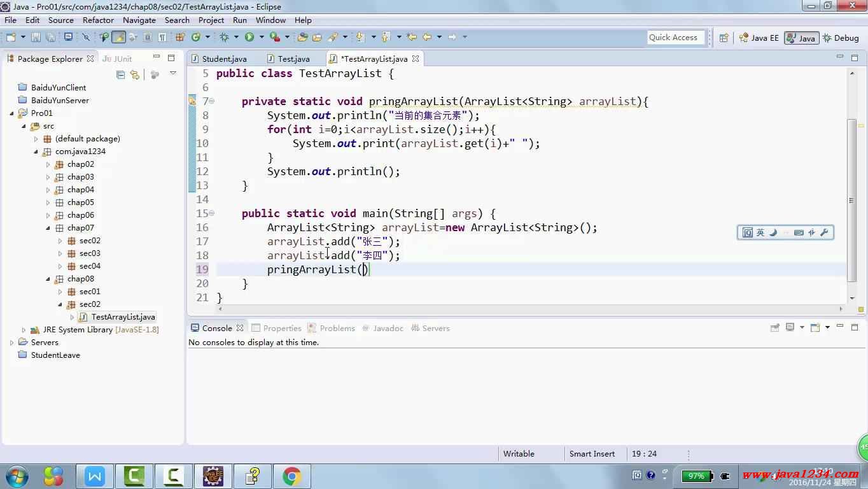Click the Quick Access search field
This screenshot has width=868, height=489.
click(676, 38)
